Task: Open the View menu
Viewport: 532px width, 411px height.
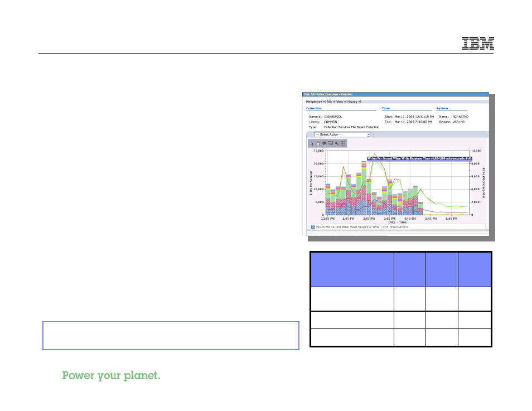Action: coord(341,102)
